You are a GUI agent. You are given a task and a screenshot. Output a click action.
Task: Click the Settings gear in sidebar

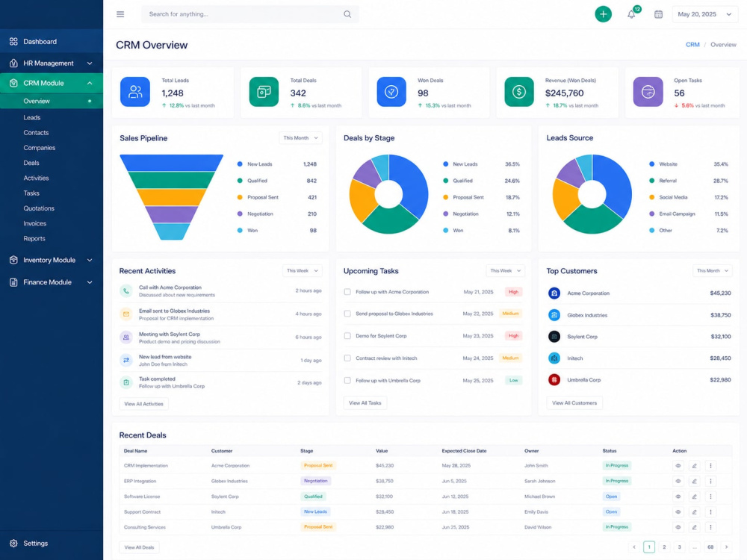coord(13,544)
